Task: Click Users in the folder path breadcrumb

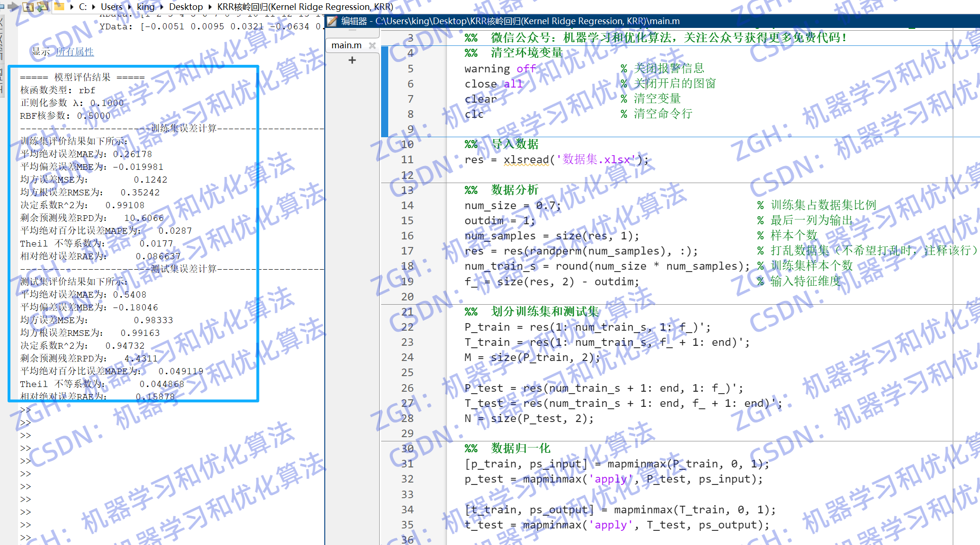Action: (112, 7)
